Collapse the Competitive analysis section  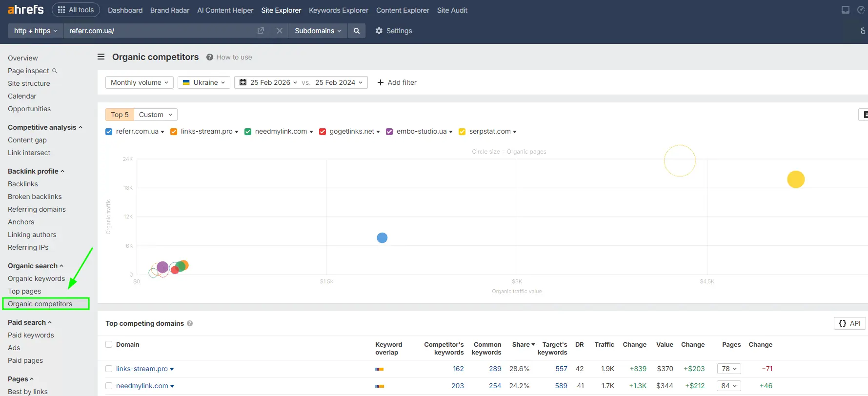(x=45, y=127)
